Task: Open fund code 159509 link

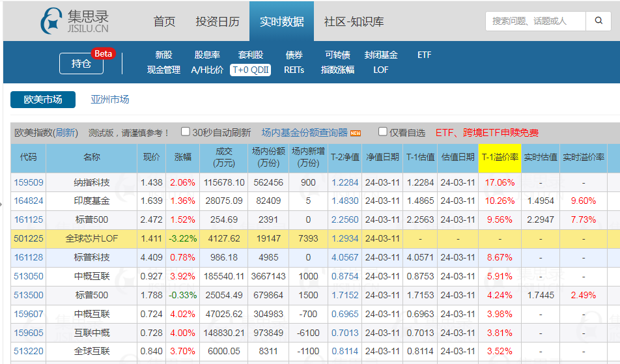Action: (x=29, y=182)
